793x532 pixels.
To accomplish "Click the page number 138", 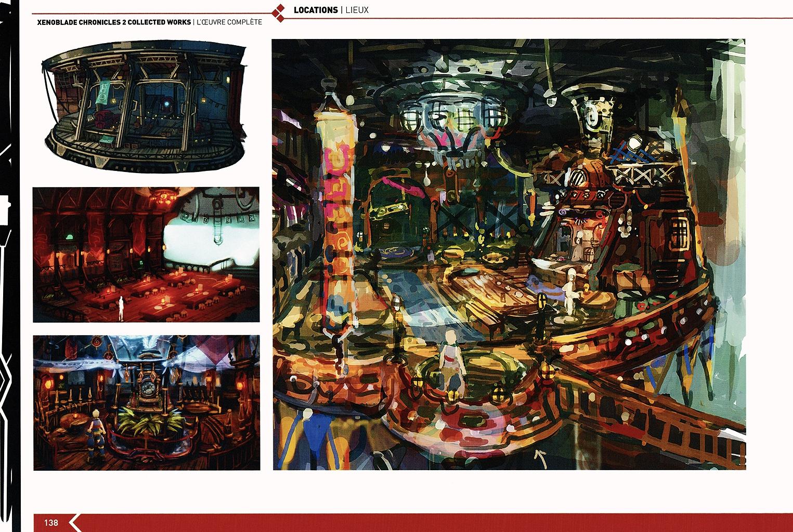I will coord(51,523).
